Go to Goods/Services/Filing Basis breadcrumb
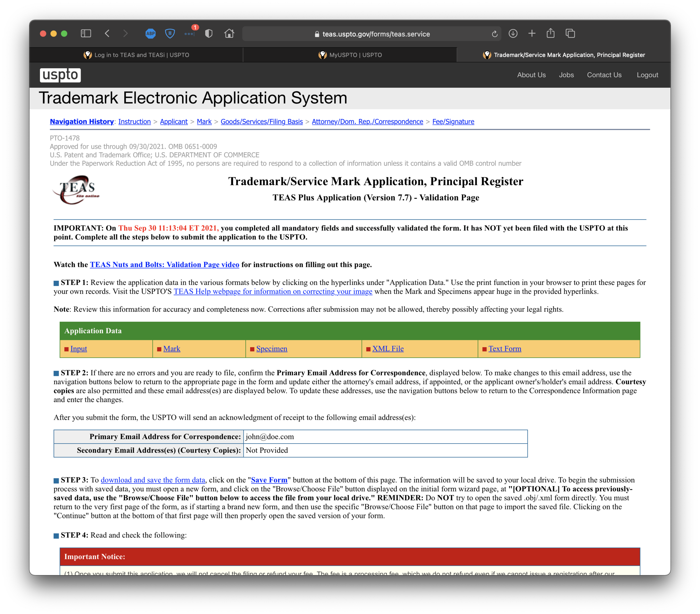The height and width of the screenshot is (614, 700). (262, 121)
